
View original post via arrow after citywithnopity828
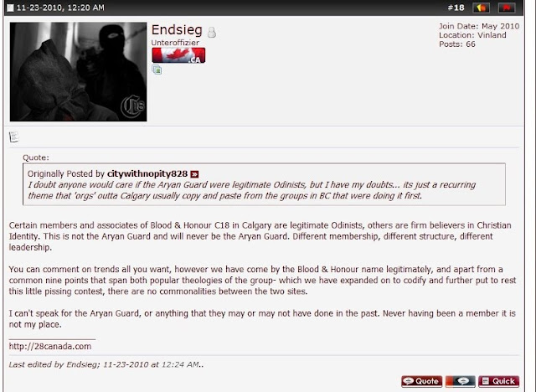[194, 174]
